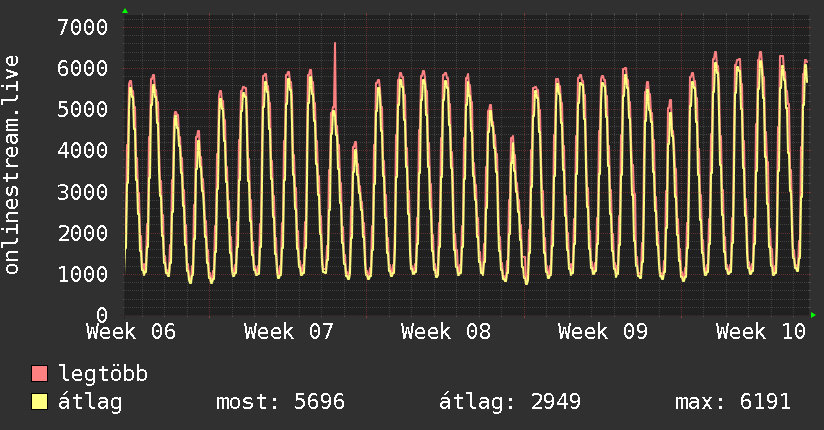Viewport: 824px width, 430px height.
Task: Click the 6000 y-axis label
Action: [x=83, y=68]
